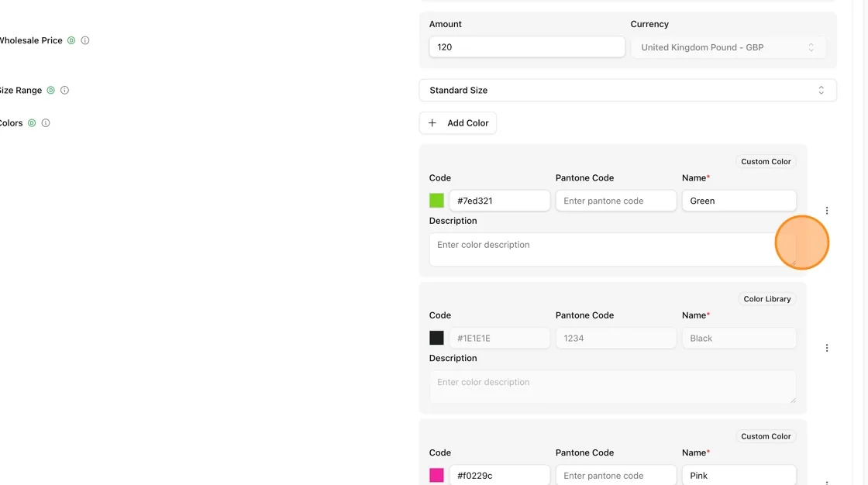The width and height of the screenshot is (868, 485).
Task: Click the hex code field #f0229c
Action: tap(500, 475)
